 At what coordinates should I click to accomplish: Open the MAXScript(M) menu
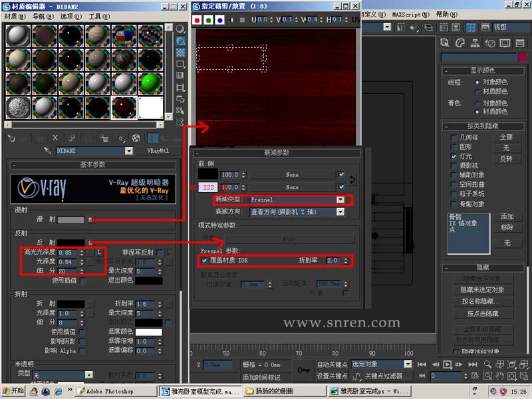[x=410, y=14]
